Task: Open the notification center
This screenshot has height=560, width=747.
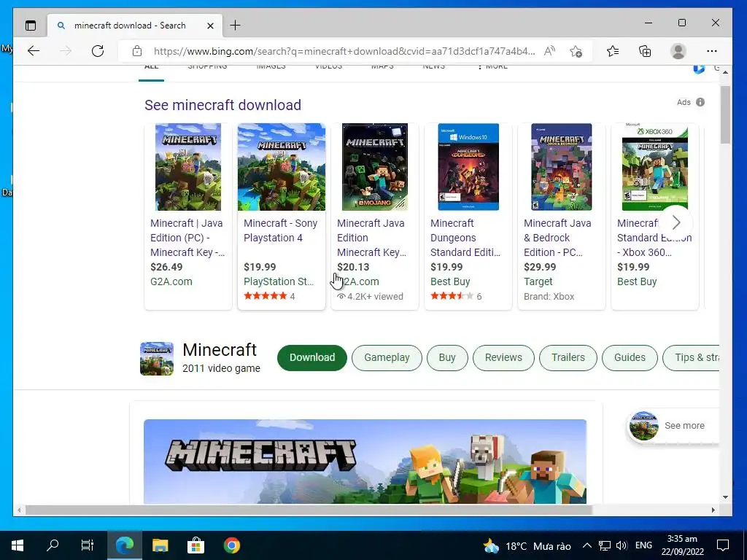Action: pyautogui.click(x=723, y=545)
